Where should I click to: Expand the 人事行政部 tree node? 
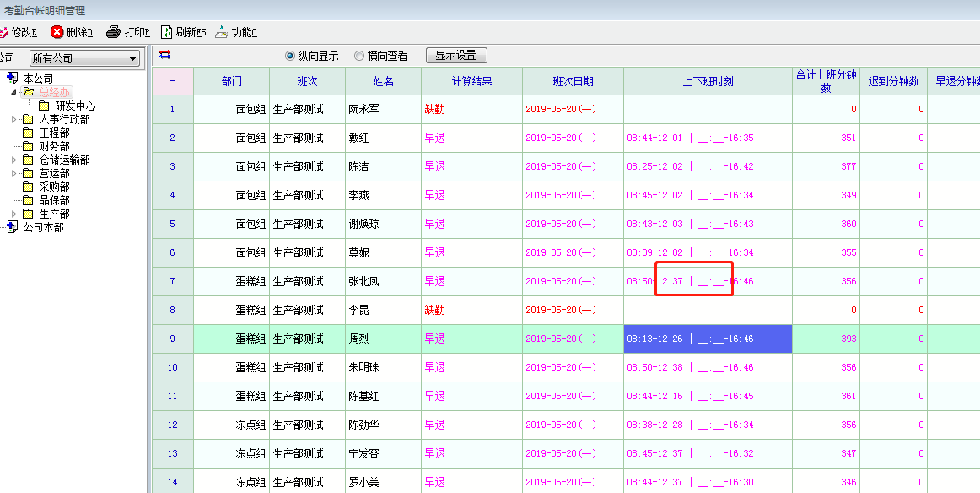14,120
